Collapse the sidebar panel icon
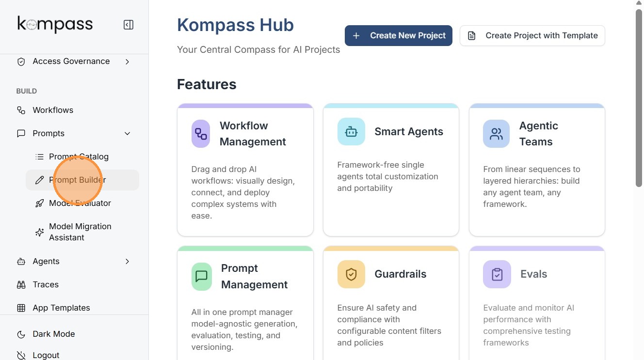644x360 pixels. point(129,25)
